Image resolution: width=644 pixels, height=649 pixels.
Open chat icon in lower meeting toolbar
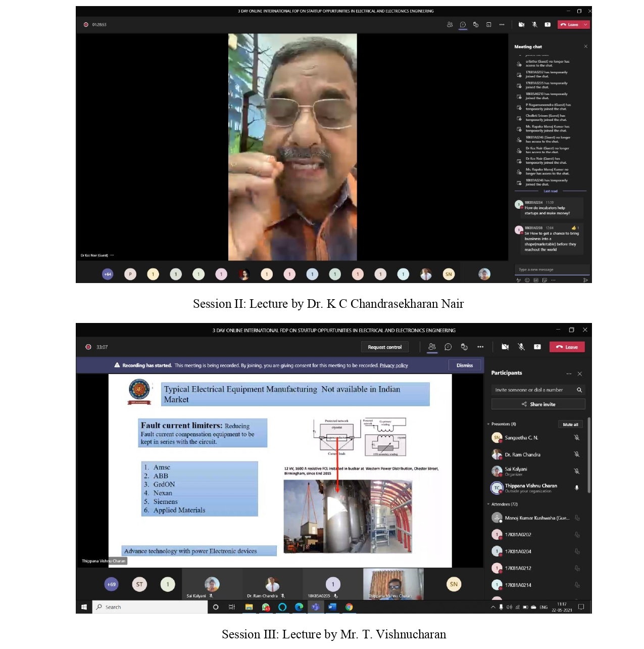448,347
